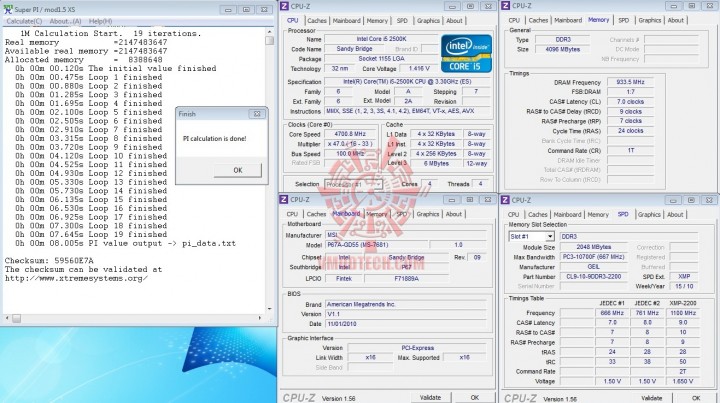The image size is (720, 403).
Task: Click the CPU-Z Z icon in the Memory window
Action: coord(505,6)
